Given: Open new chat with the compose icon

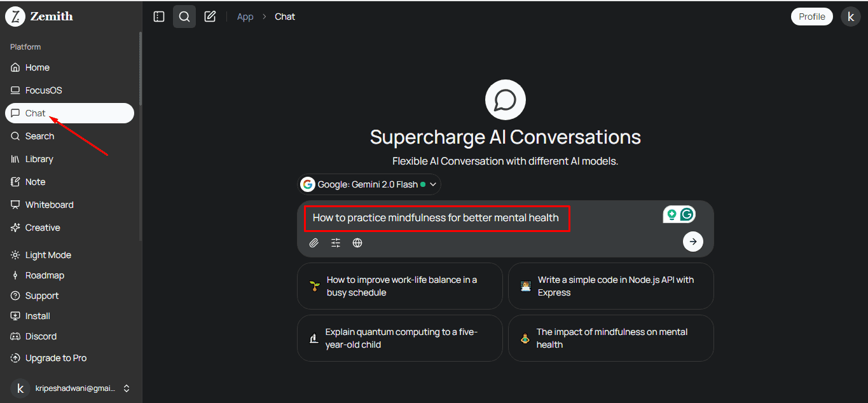Looking at the screenshot, I should (x=210, y=17).
